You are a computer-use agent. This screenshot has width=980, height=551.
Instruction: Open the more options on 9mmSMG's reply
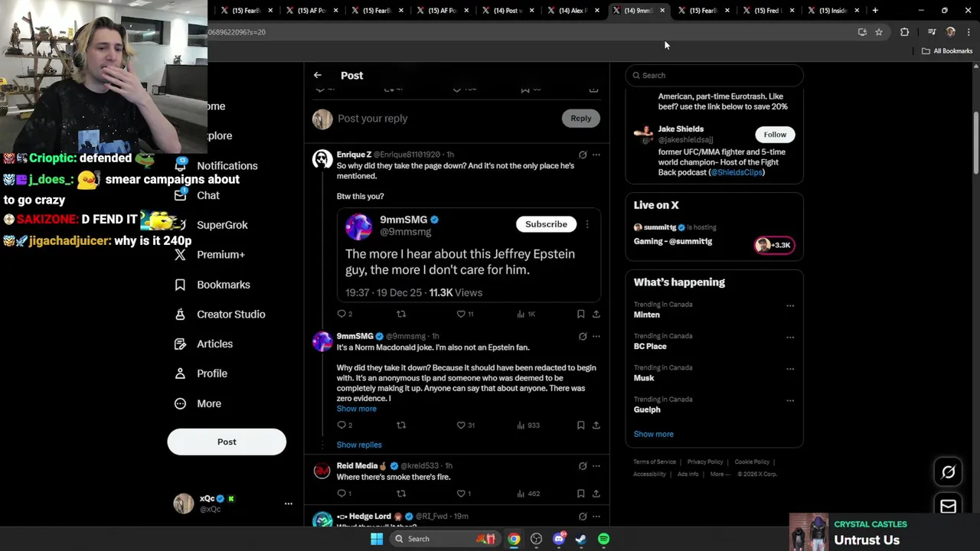point(596,336)
